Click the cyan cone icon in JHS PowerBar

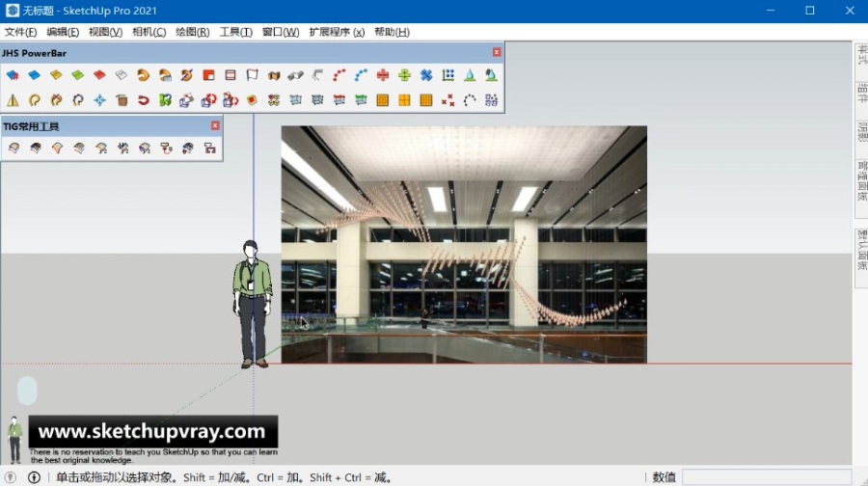pyautogui.click(x=470, y=74)
